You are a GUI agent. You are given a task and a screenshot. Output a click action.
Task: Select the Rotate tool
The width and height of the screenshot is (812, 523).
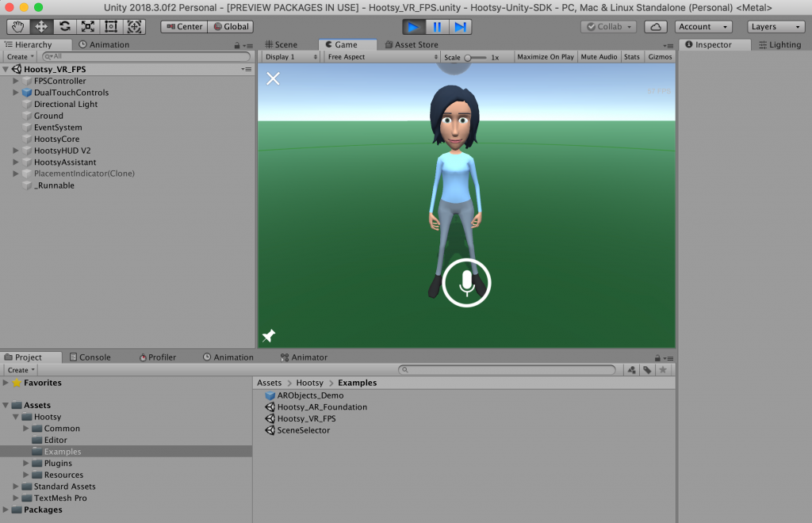coord(65,26)
